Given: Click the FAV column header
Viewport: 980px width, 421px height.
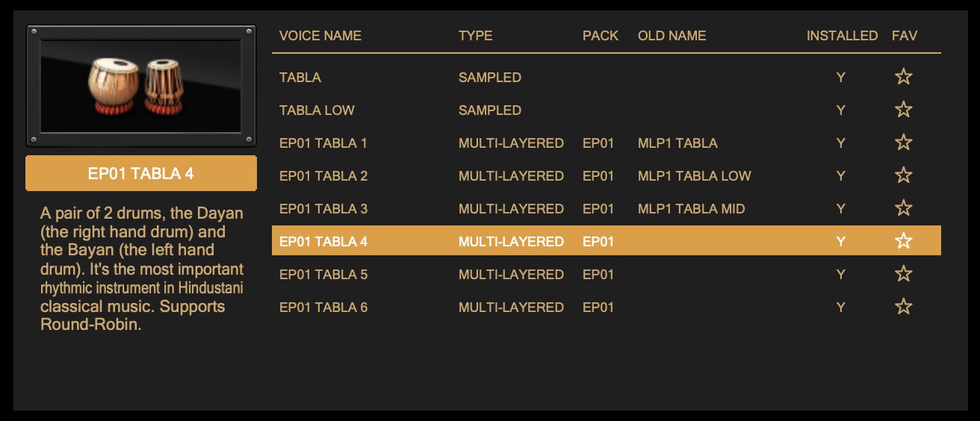Looking at the screenshot, I should pos(904,36).
